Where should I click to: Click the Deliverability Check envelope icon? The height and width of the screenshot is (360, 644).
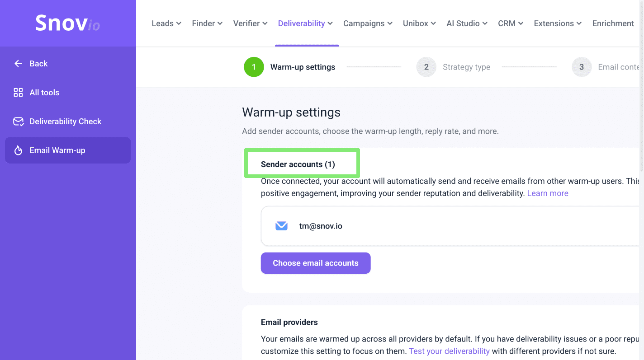tap(18, 122)
